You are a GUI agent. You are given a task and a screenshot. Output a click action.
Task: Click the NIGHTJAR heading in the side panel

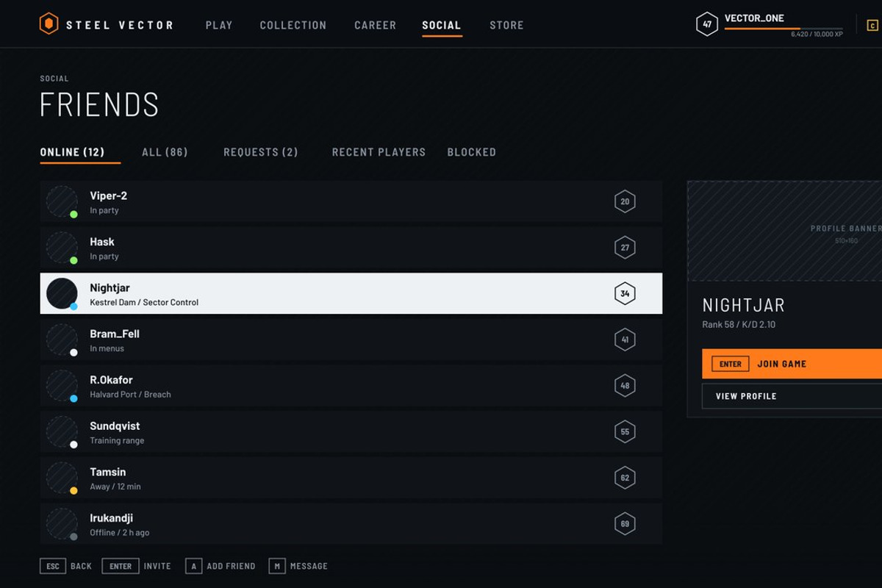tap(744, 305)
